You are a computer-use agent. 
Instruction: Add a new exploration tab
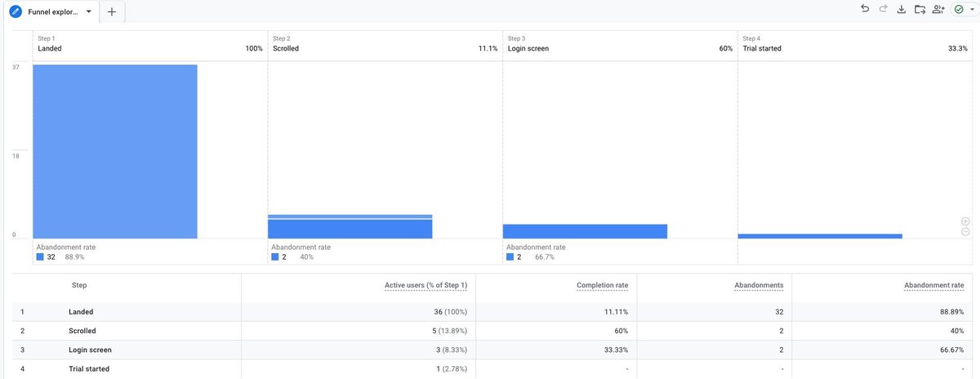click(112, 11)
